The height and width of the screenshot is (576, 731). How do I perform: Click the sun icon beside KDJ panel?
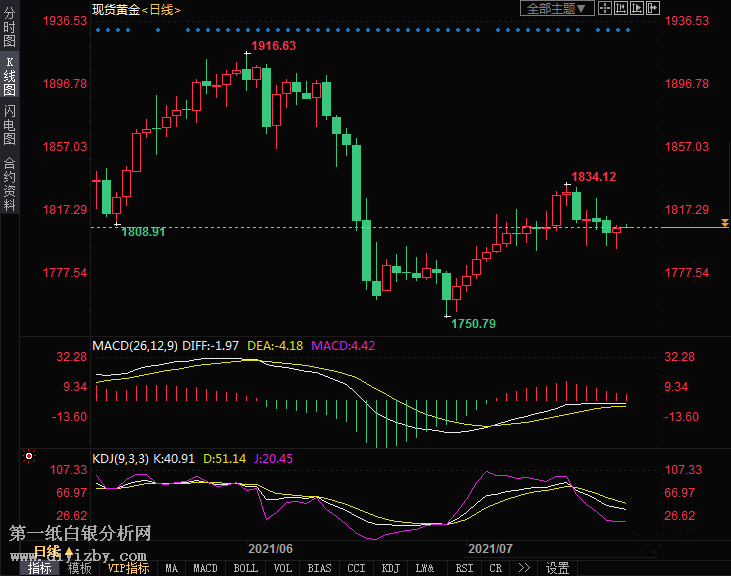click(28, 457)
